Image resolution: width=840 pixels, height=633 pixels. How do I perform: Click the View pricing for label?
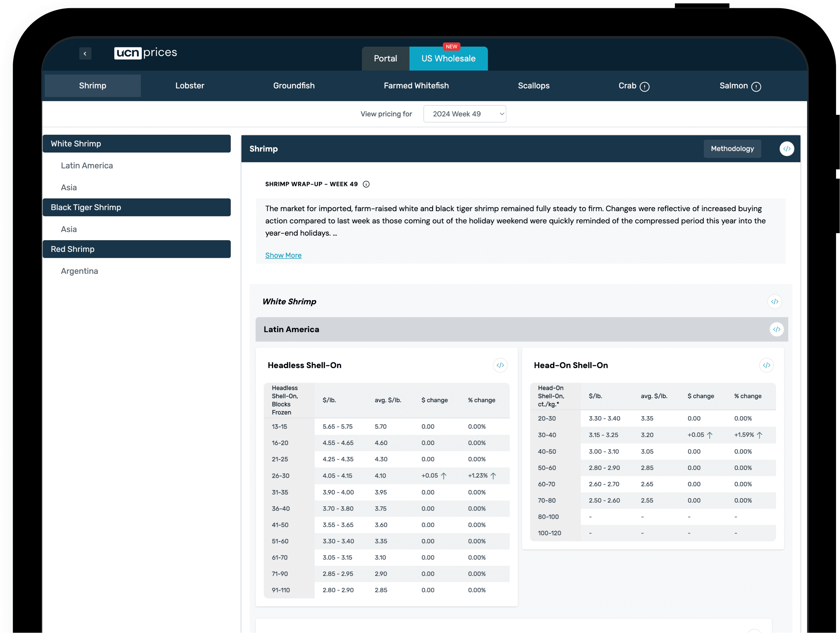[x=386, y=114]
